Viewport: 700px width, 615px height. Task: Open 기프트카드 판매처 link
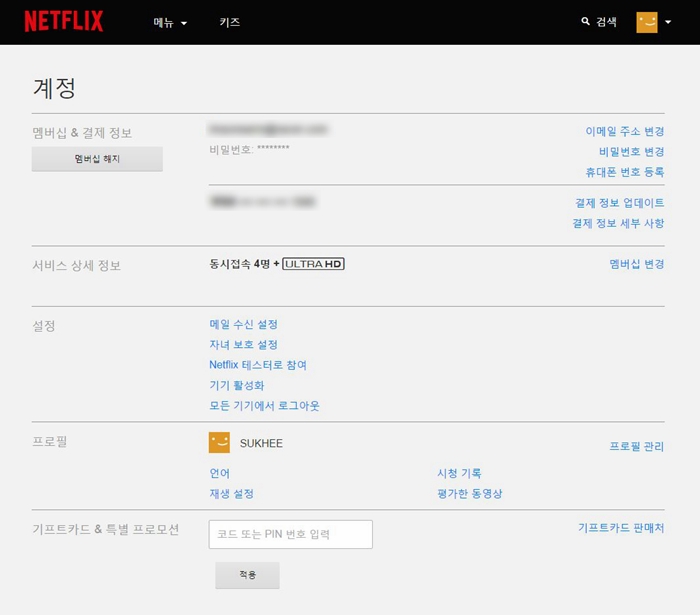coord(620,527)
